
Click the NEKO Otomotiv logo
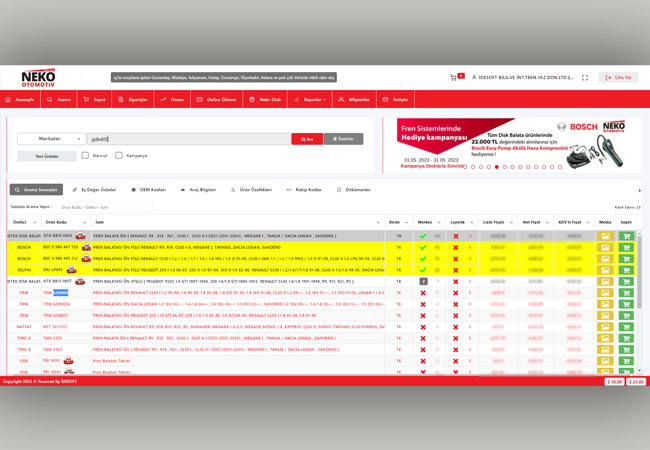point(38,77)
